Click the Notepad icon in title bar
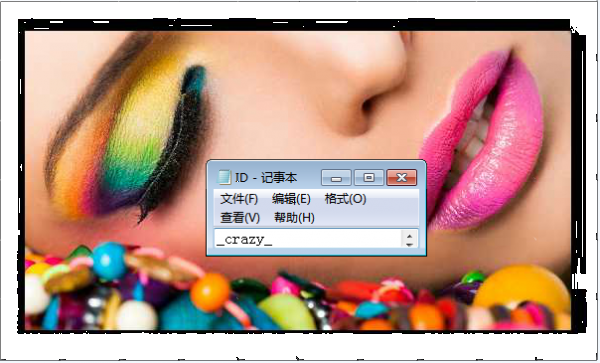This screenshot has width=600, height=363. coord(224,177)
